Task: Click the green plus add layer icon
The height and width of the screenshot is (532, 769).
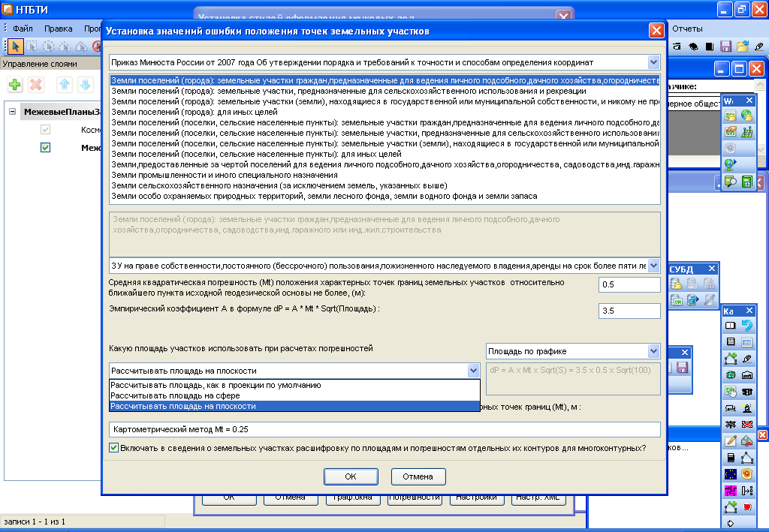Action: click(x=14, y=85)
